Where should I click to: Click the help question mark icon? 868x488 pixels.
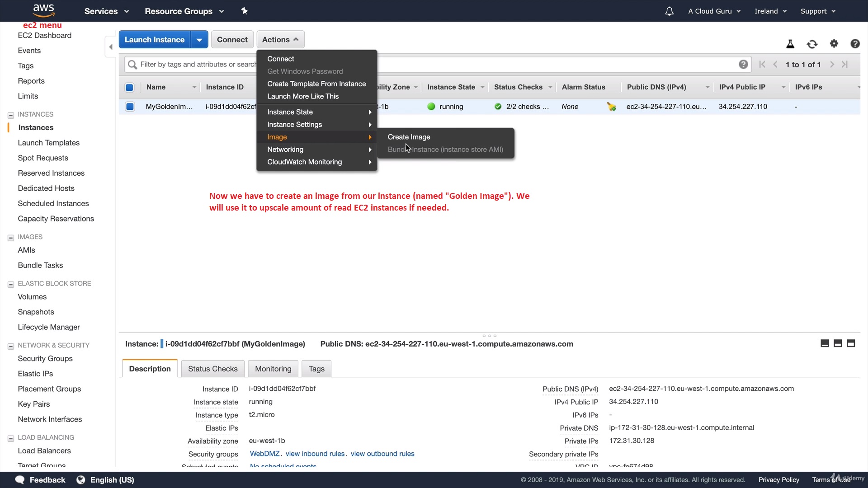point(855,44)
